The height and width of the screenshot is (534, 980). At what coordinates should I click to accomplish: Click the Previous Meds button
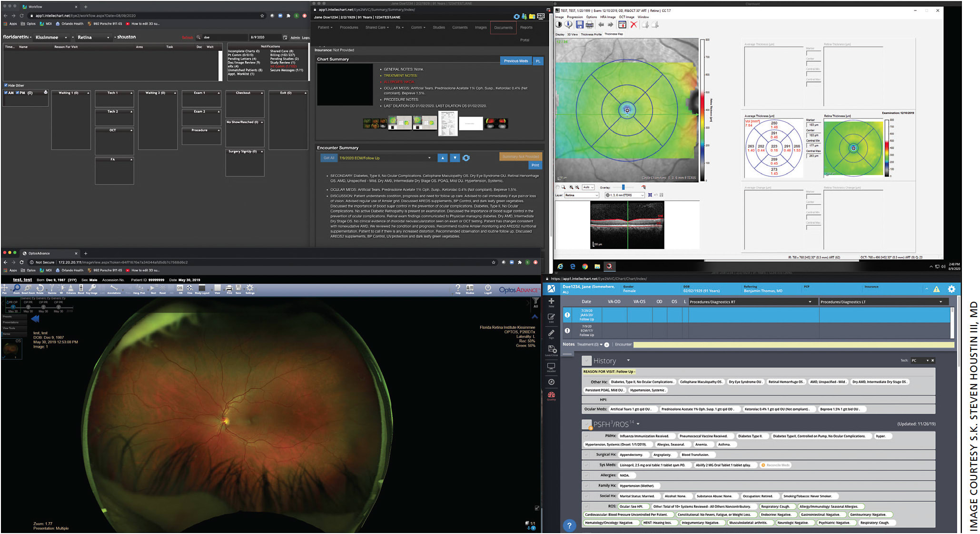click(515, 61)
